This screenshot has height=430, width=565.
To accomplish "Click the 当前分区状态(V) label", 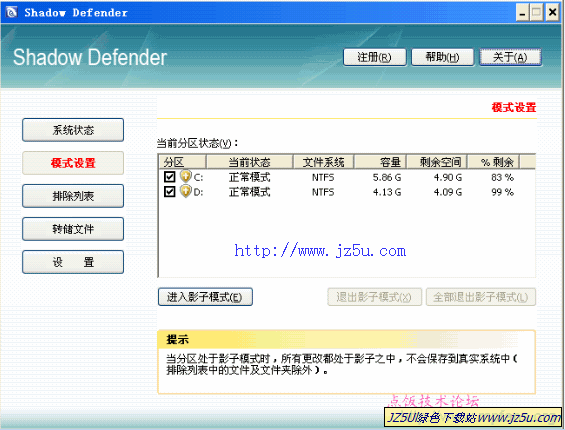I will coord(197,143).
